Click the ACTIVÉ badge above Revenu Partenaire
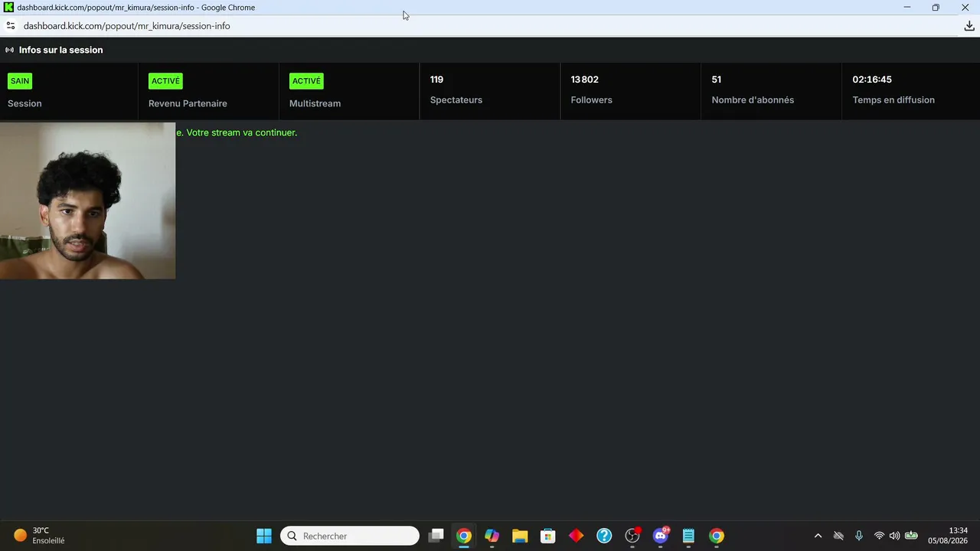Image resolution: width=980 pixels, height=551 pixels. pos(165,81)
